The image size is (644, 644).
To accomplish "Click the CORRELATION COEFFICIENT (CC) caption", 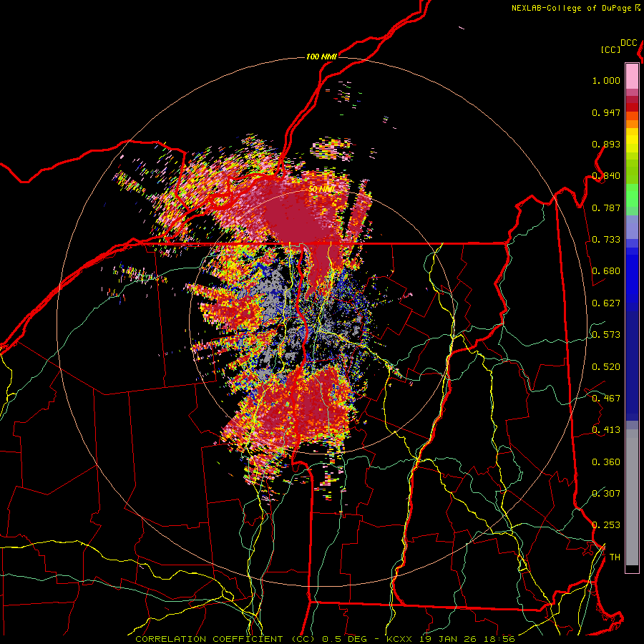I will pos(225,639).
